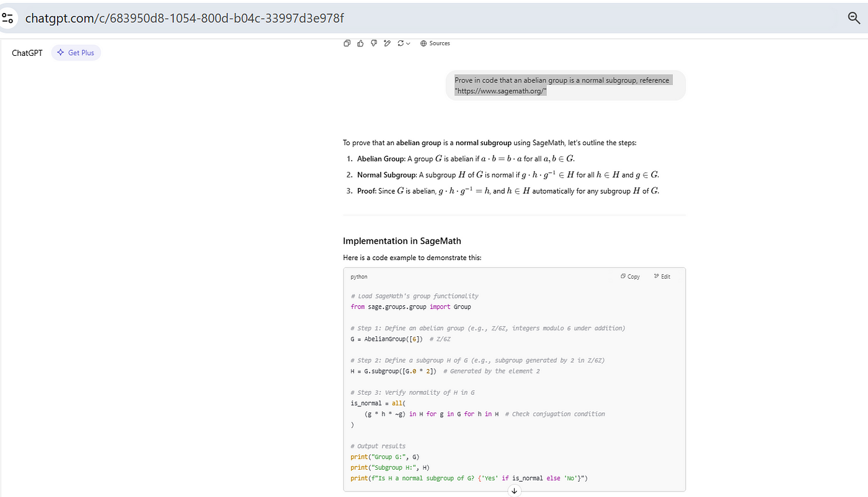Image resolution: width=868 pixels, height=497 pixels.
Task: Click the sagemath.org URL in the prompt
Action: coord(500,91)
